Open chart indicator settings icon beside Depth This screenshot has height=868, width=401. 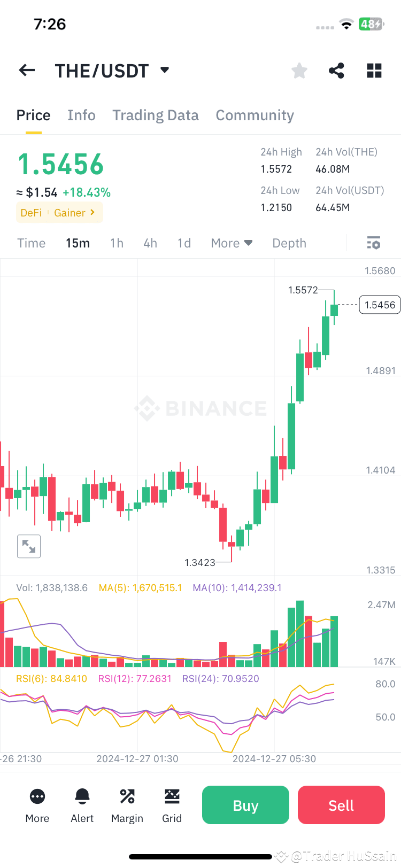(373, 243)
